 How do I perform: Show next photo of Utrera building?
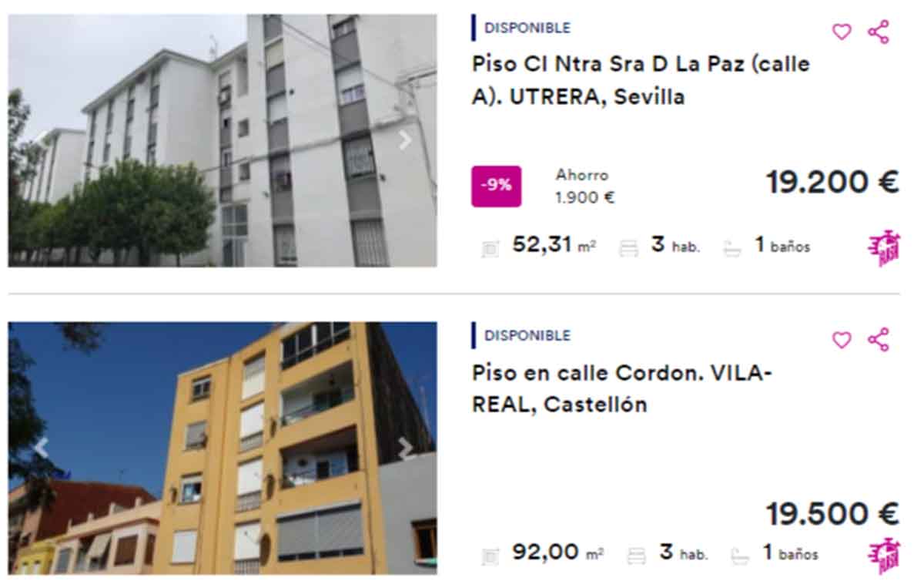click(405, 140)
